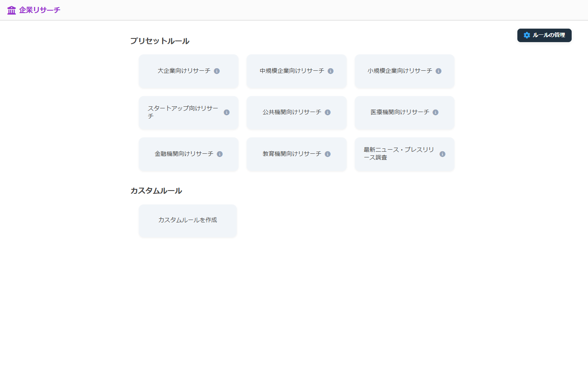The width and height of the screenshot is (588, 368).
Task: Click the info icon on 医療機関向けリサーチ
Action: [x=435, y=112]
